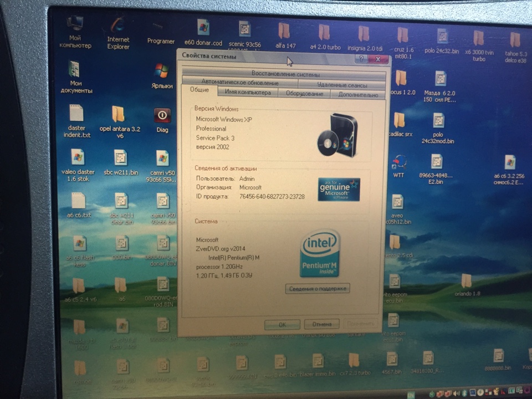Select the polo 24c32.bin file icon

(442, 37)
